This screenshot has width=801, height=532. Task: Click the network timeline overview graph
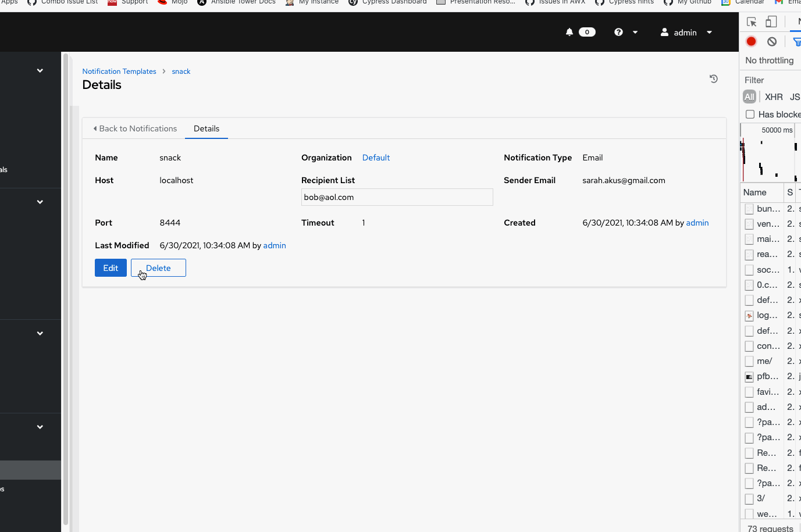(770, 153)
